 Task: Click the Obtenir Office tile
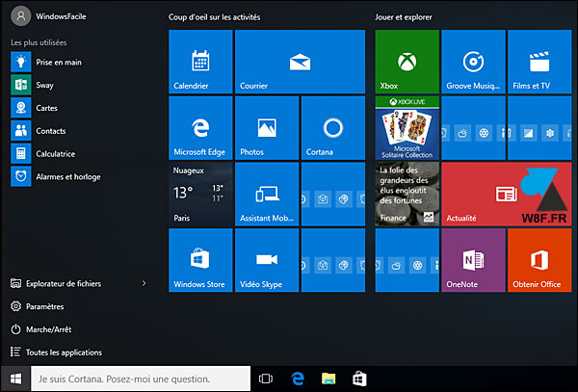point(539,260)
